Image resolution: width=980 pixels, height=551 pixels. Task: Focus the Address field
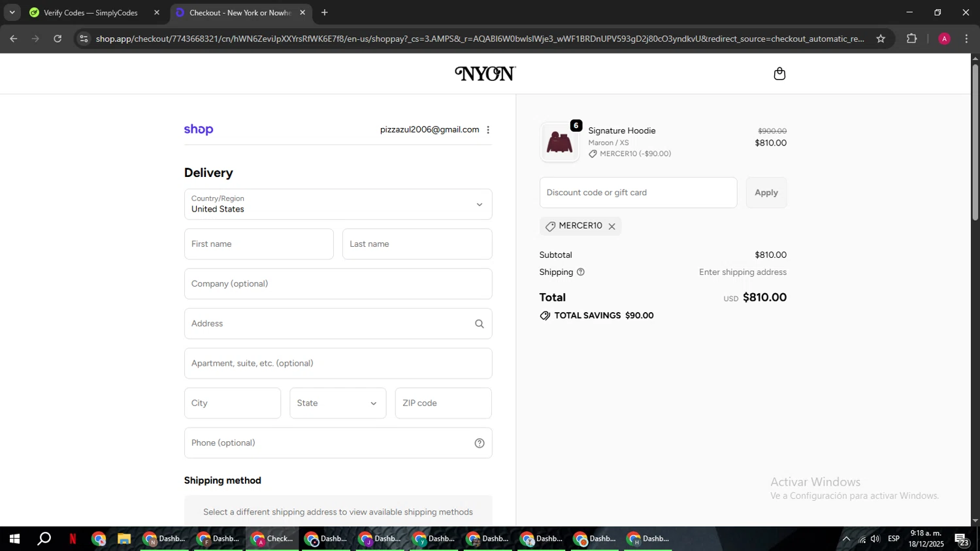click(338, 324)
